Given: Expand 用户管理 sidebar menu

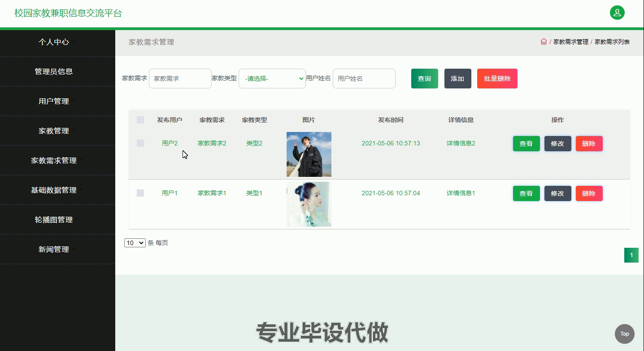Looking at the screenshot, I should [54, 101].
